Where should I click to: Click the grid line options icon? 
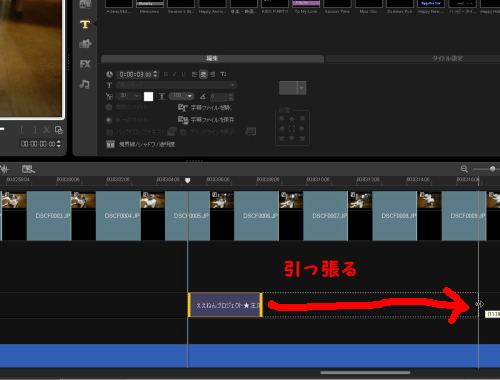251,132
